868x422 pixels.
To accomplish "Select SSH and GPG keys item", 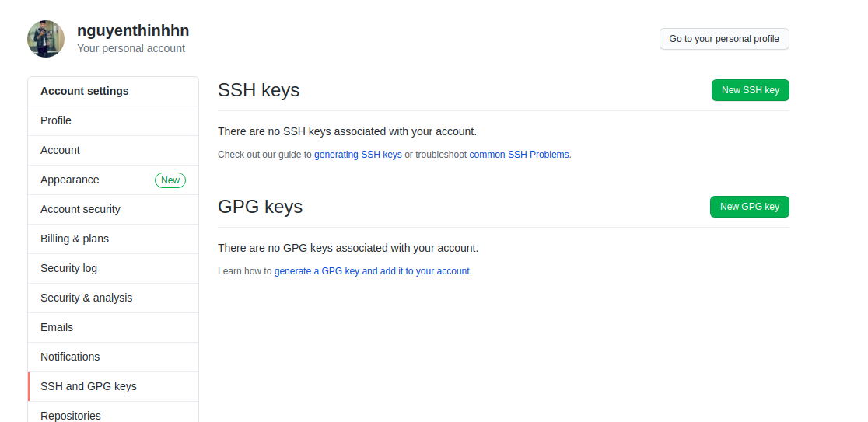I will point(89,386).
